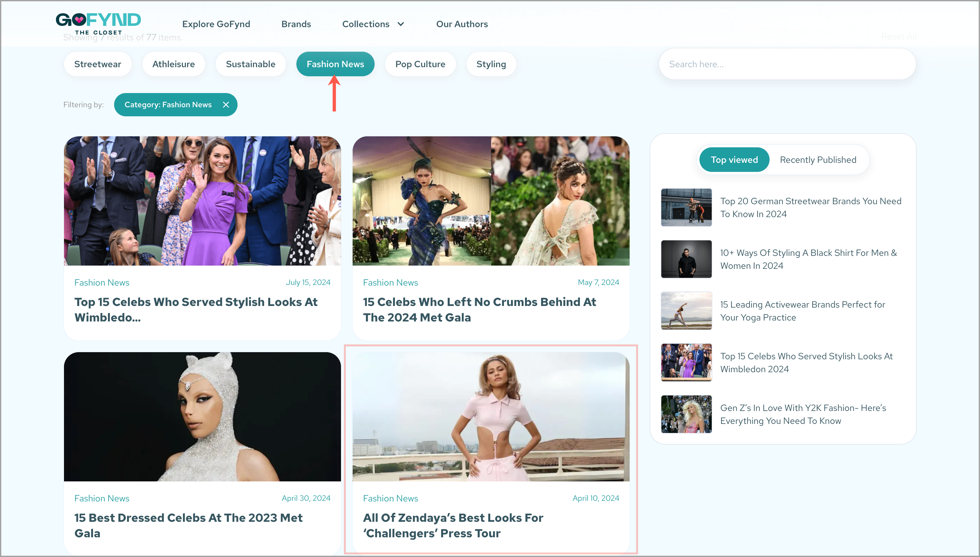Switch to the Top viewed tab
Viewport: 980px width, 557px height.
tap(734, 160)
